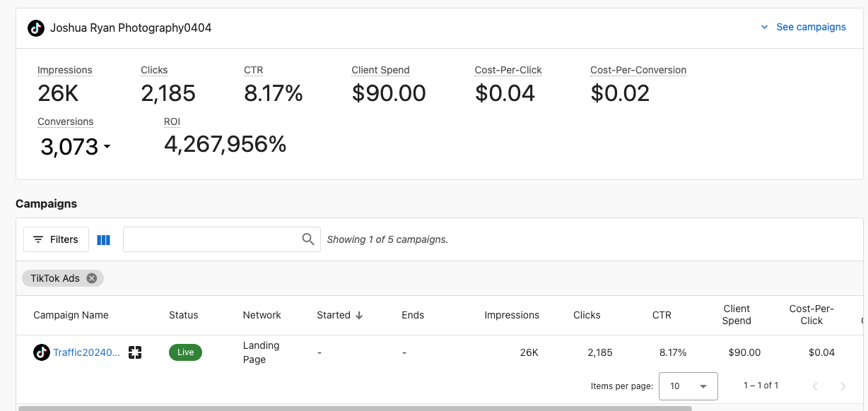868x411 pixels.
Task: Click the See campaigns link
Action: (811, 27)
